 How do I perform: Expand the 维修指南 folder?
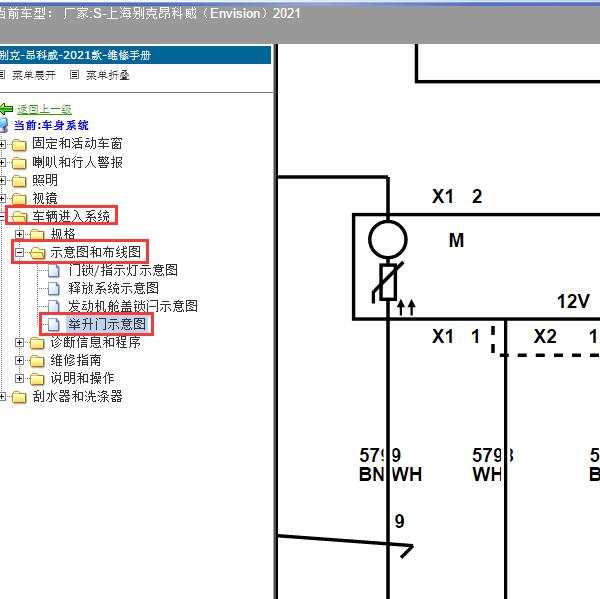(19, 360)
